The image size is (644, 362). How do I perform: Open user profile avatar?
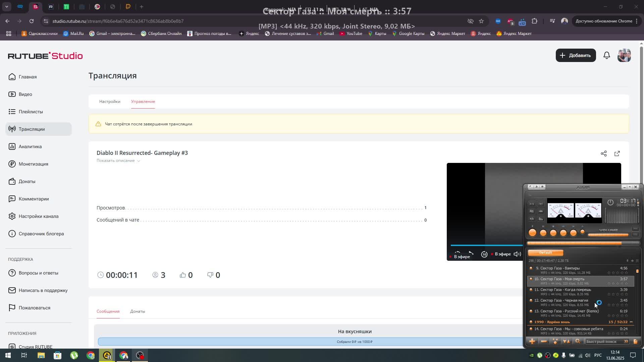coord(624,55)
